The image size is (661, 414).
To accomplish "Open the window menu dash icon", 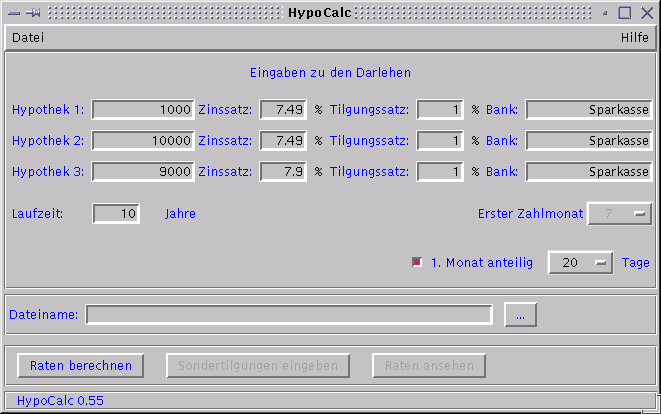I will pyautogui.click(x=14, y=13).
